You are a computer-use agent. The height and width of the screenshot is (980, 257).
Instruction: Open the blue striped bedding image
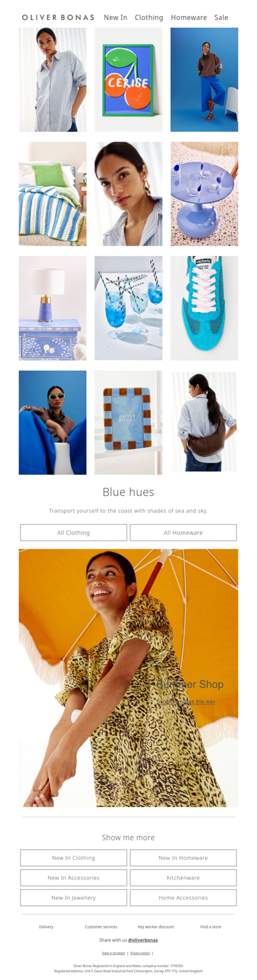(x=53, y=194)
